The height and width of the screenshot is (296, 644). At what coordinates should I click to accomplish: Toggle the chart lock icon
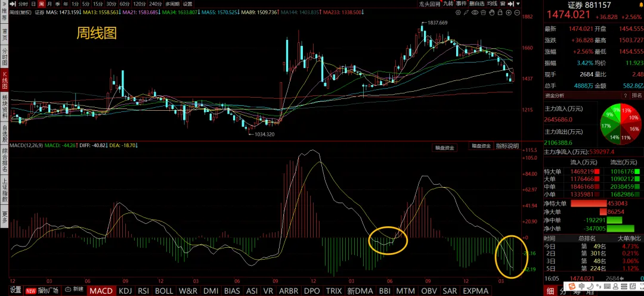(x=500, y=13)
